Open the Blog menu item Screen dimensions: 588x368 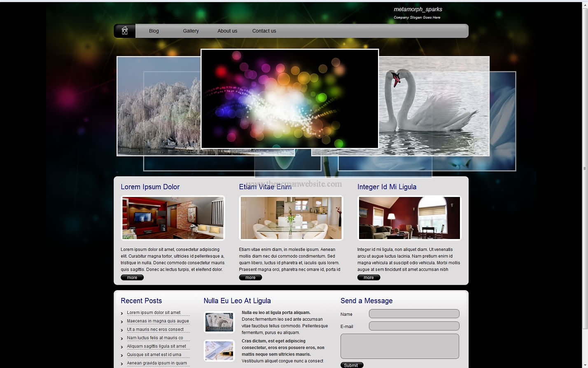pyautogui.click(x=154, y=31)
